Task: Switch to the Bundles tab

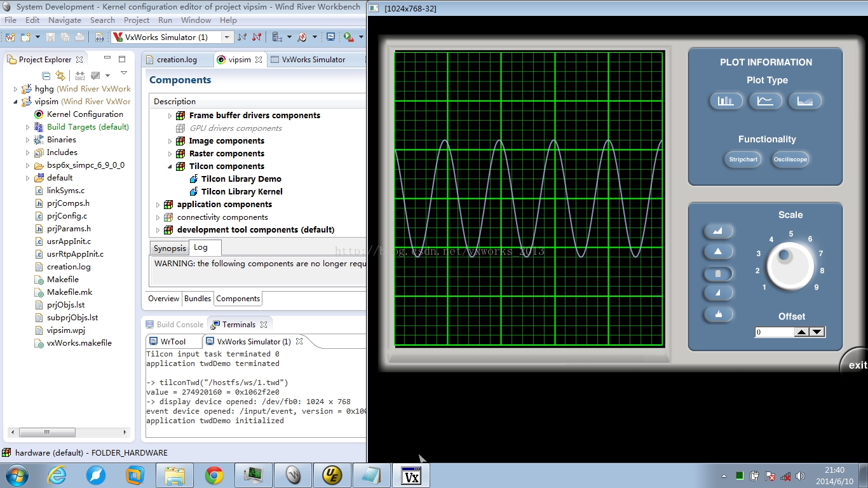Action: pyautogui.click(x=198, y=299)
